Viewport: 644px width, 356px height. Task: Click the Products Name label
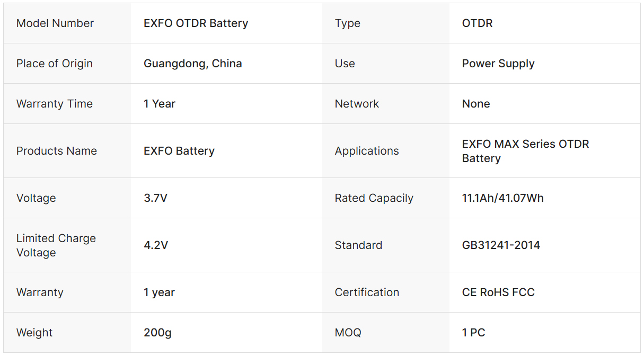(57, 151)
